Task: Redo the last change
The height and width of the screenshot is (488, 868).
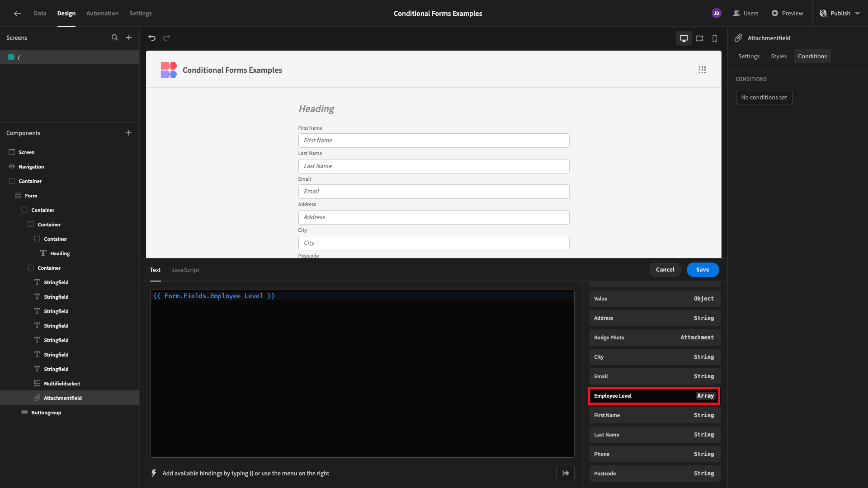Action: [x=167, y=38]
